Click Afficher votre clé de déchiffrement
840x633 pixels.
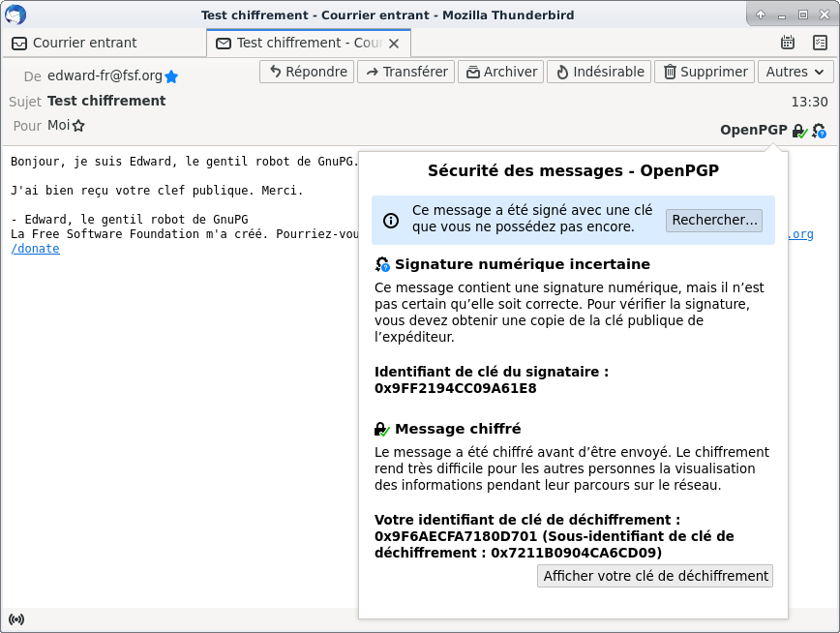pos(655,576)
